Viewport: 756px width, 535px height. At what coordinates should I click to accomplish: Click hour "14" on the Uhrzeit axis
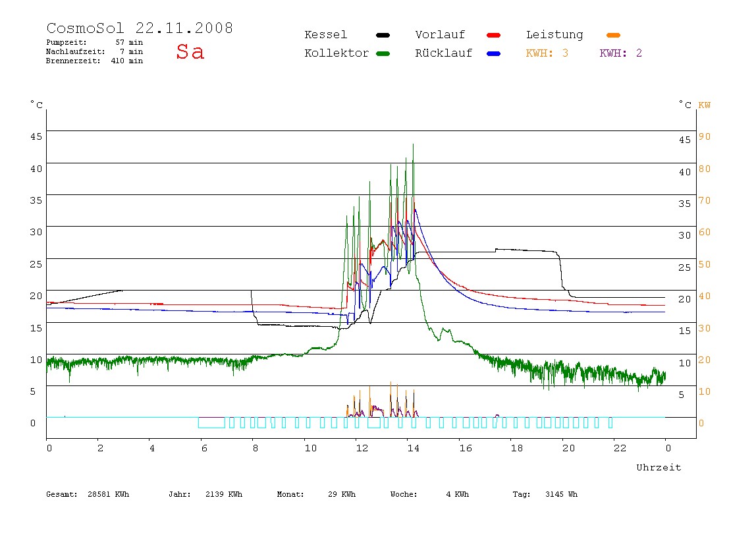coord(413,448)
